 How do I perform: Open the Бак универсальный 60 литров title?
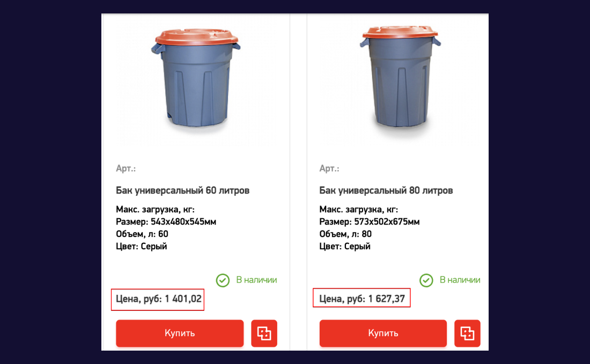[183, 190]
